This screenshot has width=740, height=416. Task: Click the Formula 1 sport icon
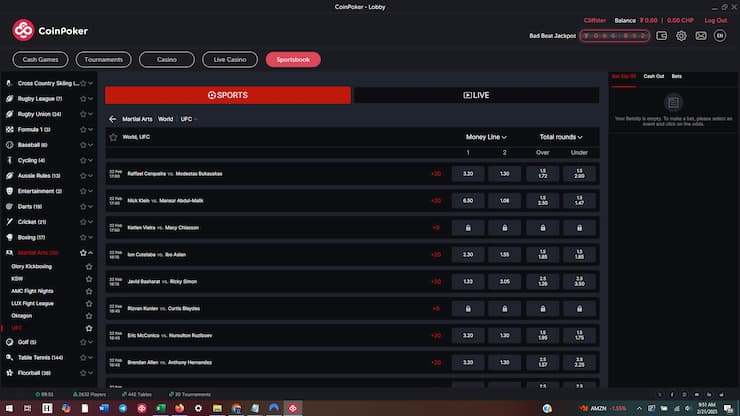point(9,129)
